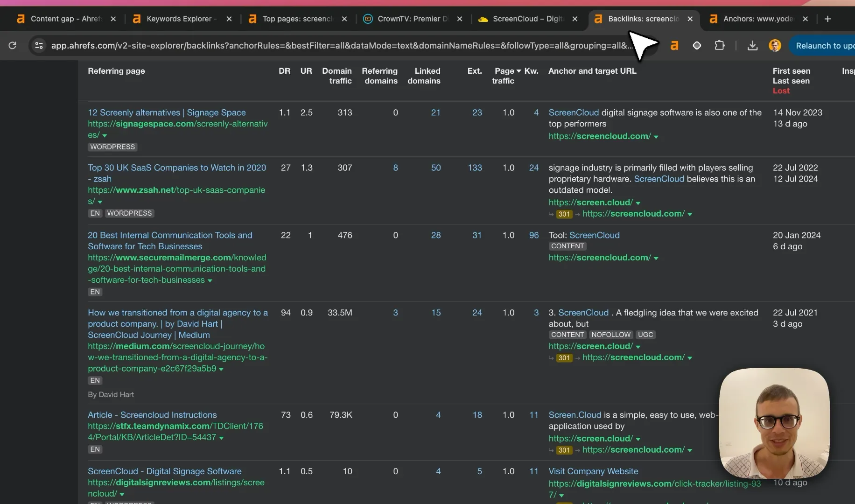Open site information icon in address bar
The height and width of the screenshot is (504, 855).
pyautogui.click(x=39, y=45)
